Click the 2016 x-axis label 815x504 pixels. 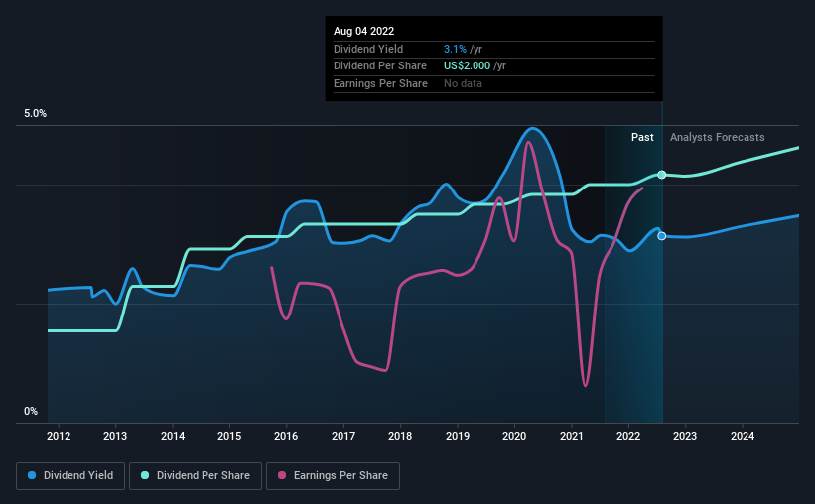tap(286, 436)
